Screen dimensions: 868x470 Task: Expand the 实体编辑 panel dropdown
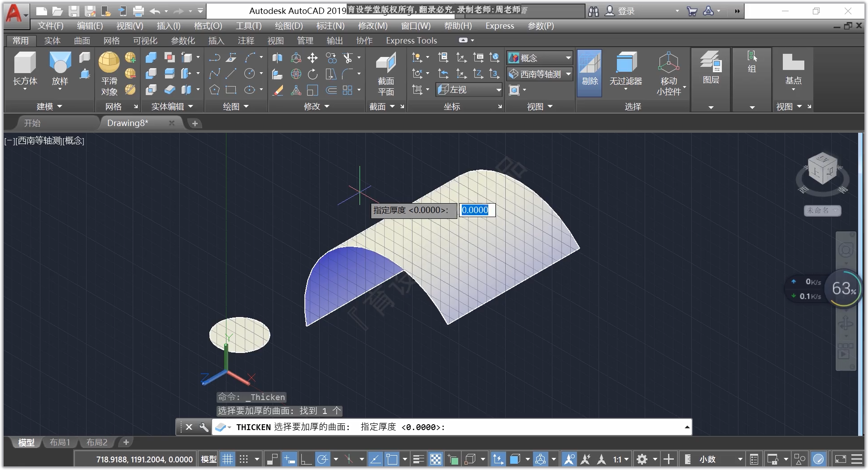click(172, 107)
